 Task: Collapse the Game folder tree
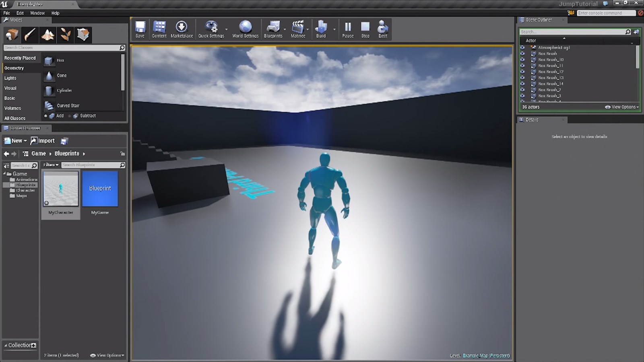click(5, 174)
